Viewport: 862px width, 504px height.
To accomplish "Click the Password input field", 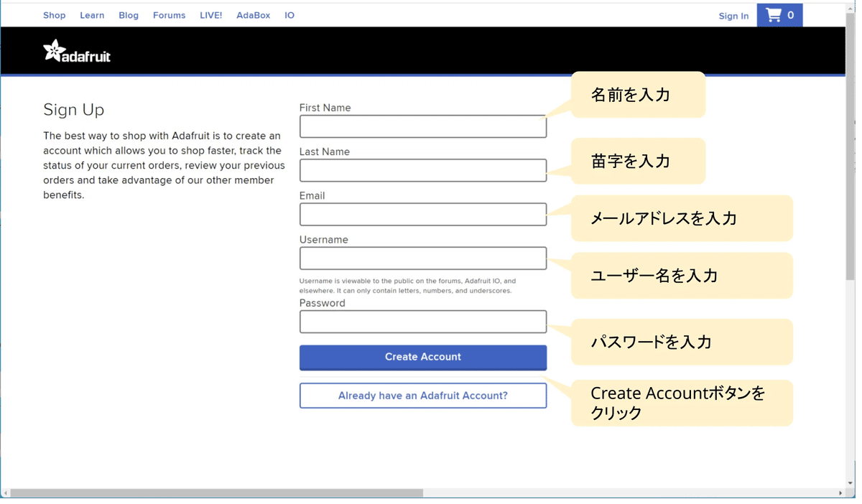I will [x=422, y=321].
